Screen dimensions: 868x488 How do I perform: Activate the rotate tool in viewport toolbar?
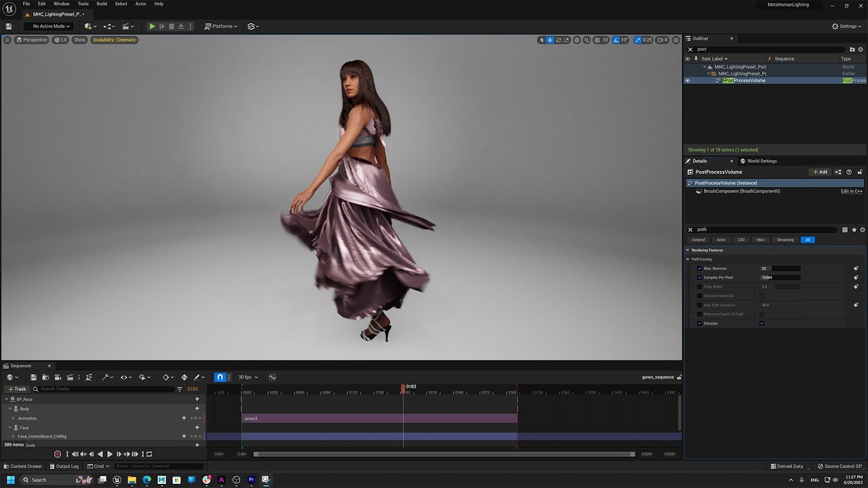558,40
